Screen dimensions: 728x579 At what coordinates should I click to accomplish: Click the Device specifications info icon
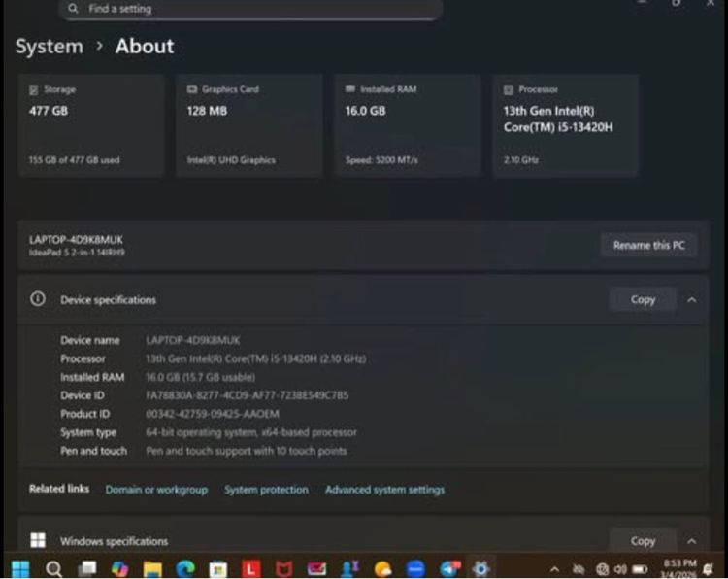click(x=38, y=299)
